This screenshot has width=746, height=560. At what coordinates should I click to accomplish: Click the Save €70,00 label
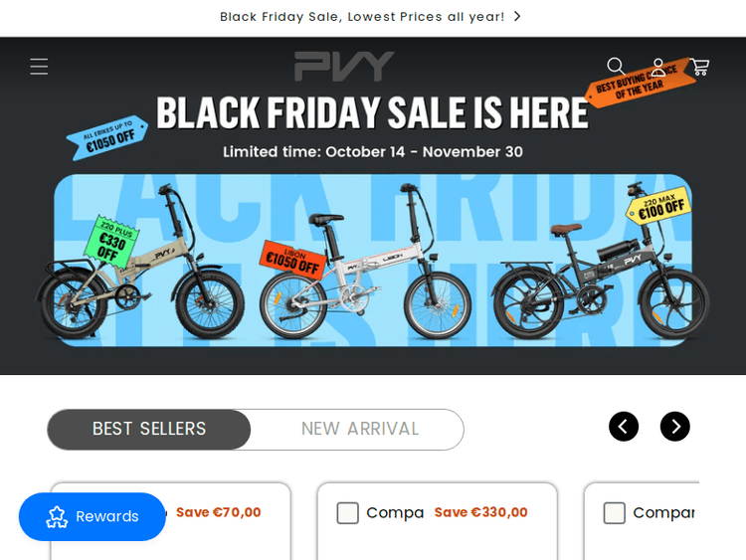point(218,513)
